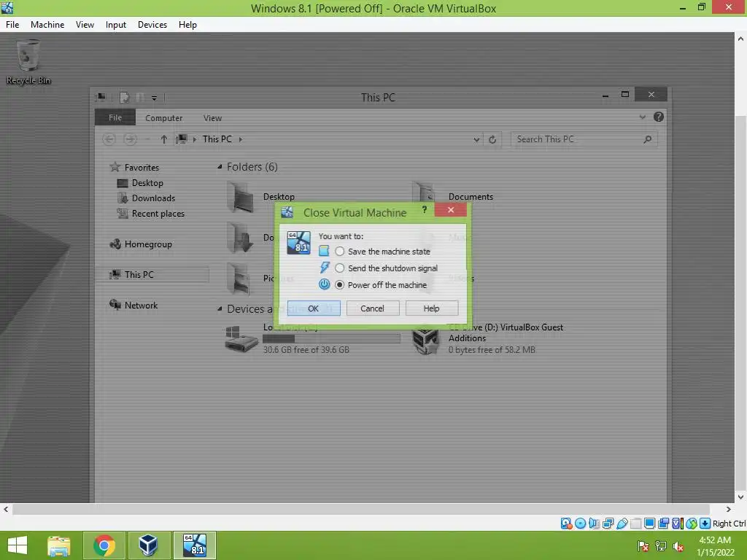Open the VirtualBox File menu
This screenshot has width=747, height=560.
click(x=12, y=24)
